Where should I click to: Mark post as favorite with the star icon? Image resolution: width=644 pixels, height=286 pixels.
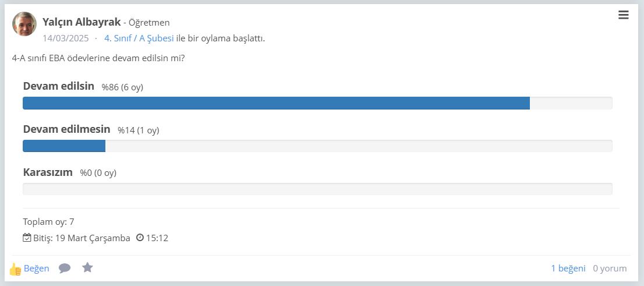[87, 268]
